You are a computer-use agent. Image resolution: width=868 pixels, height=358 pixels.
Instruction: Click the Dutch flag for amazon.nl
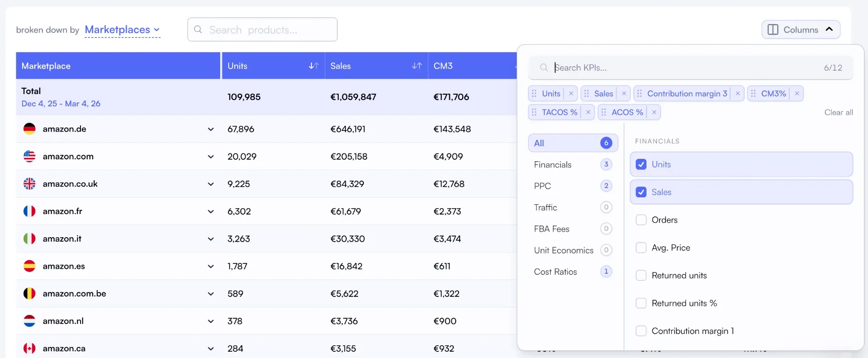tap(29, 321)
